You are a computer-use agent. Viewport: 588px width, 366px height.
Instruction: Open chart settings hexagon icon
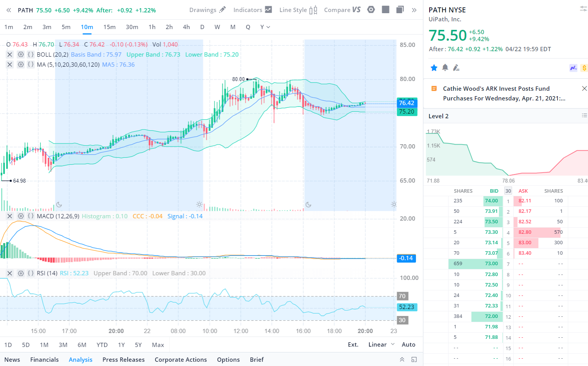tap(371, 10)
